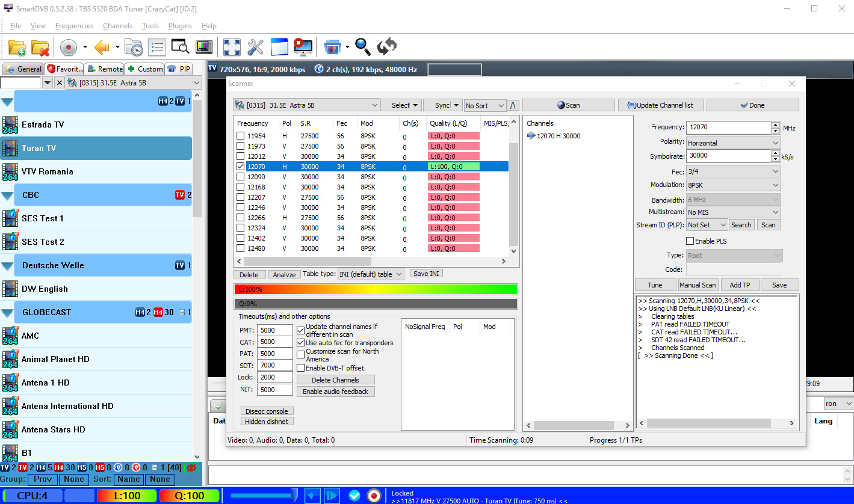Click Update Channel list button
This screenshot has height=504, width=854.
[x=660, y=105]
